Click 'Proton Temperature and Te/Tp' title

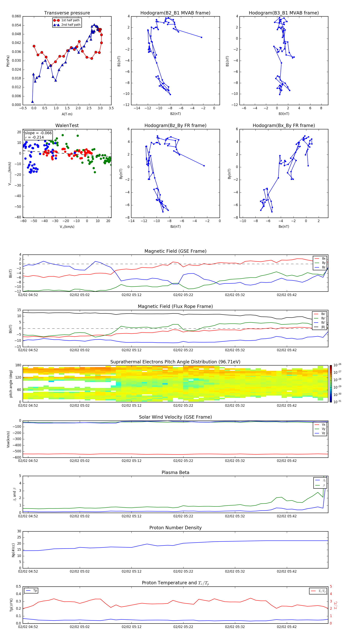tap(175, 583)
